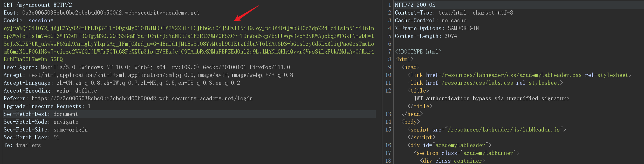Click the closing "</title>" tag
The image size is (644, 164).
tap(420, 106)
